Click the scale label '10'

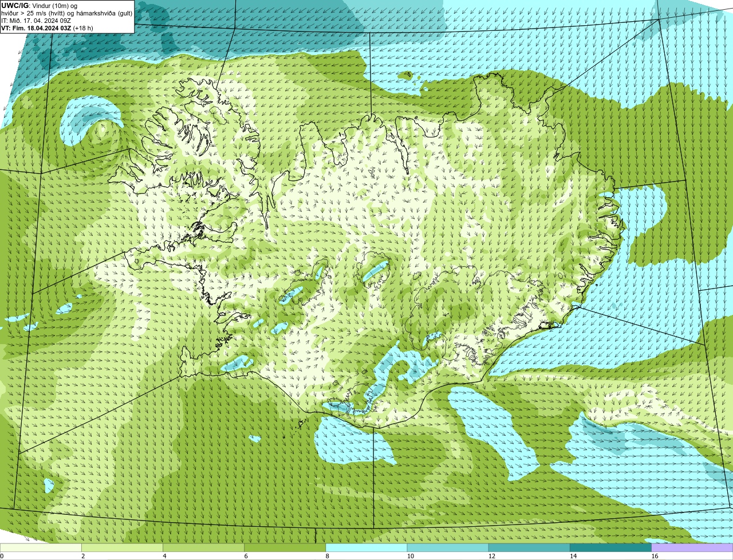click(x=410, y=556)
